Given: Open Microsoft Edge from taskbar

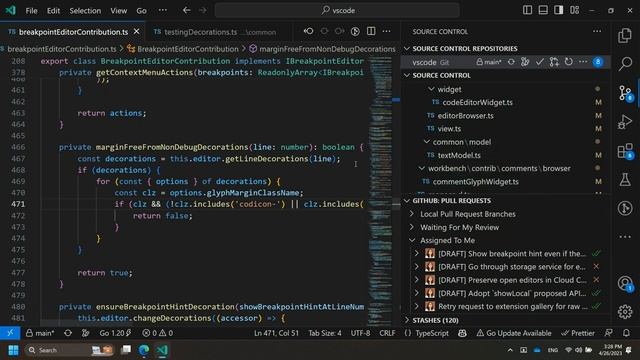Looking at the screenshot, I should (144, 350).
